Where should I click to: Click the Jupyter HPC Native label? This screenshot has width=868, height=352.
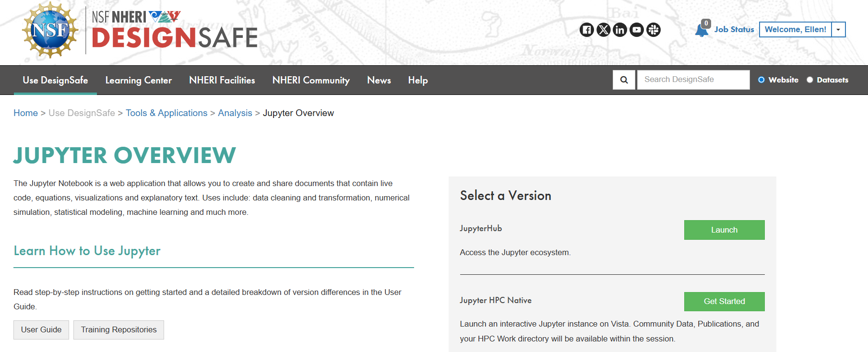[x=496, y=300]
